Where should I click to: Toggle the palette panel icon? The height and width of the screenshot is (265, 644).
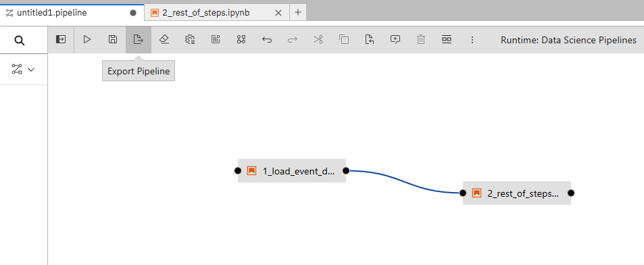[61, 39]
